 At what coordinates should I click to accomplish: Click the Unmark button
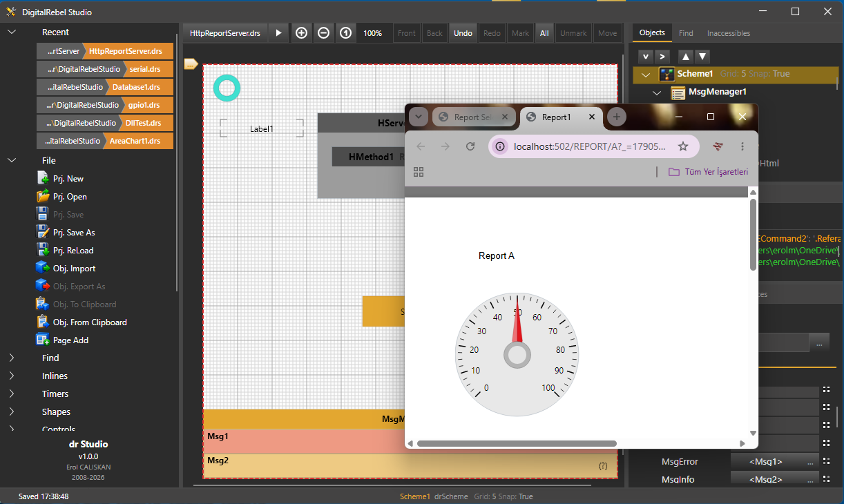click(x=573, y=33)
